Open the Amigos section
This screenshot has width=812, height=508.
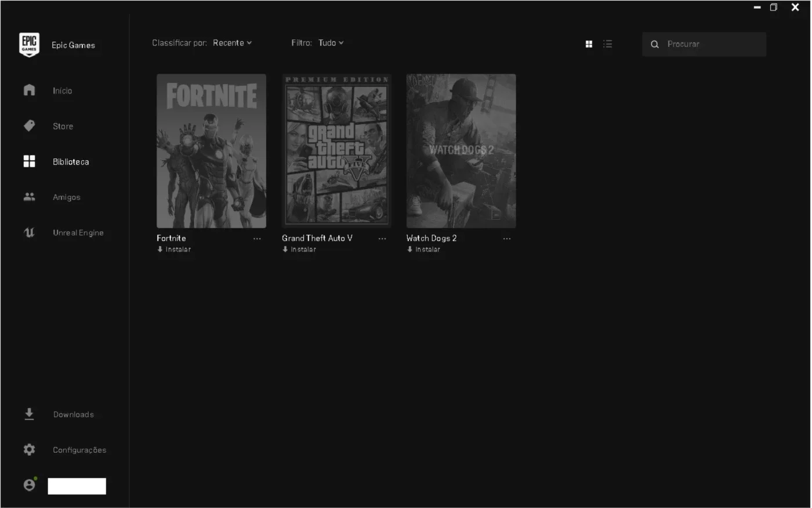tap(67, 197)
